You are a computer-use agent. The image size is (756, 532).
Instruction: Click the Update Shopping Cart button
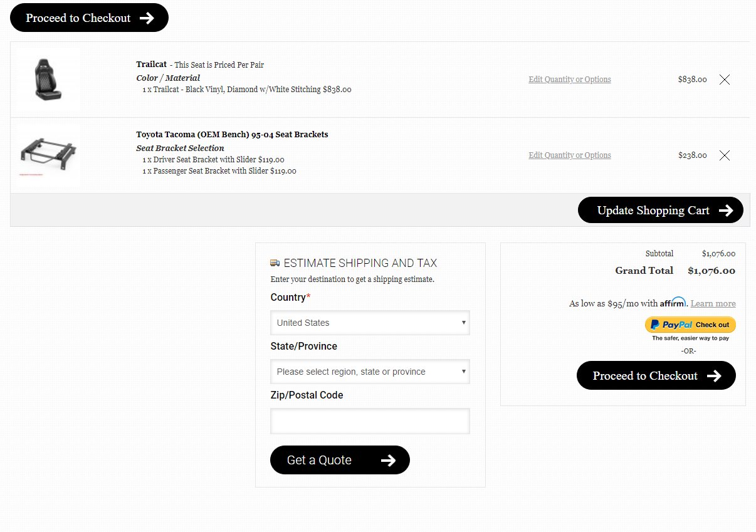tap(661, 210)
